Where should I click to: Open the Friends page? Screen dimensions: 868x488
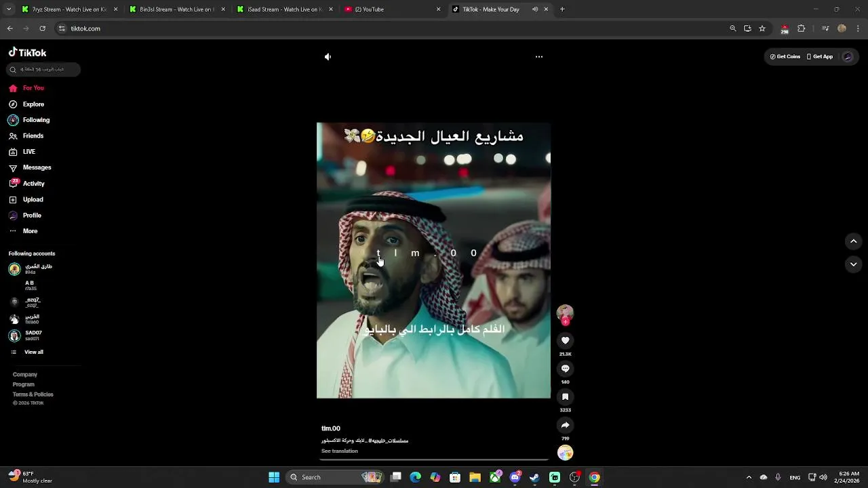[x=27, y=136]
